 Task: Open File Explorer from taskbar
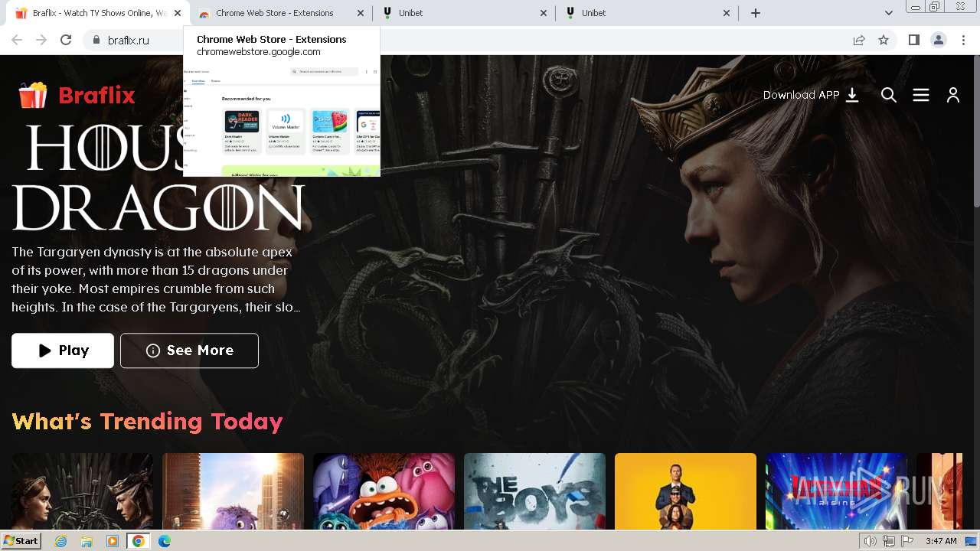[87, 541]
